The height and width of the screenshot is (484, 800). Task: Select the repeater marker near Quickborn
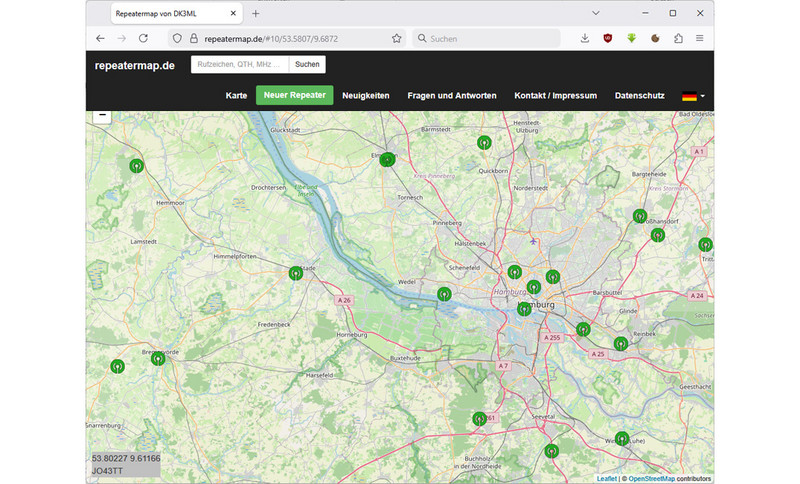[x=484, y=142]
